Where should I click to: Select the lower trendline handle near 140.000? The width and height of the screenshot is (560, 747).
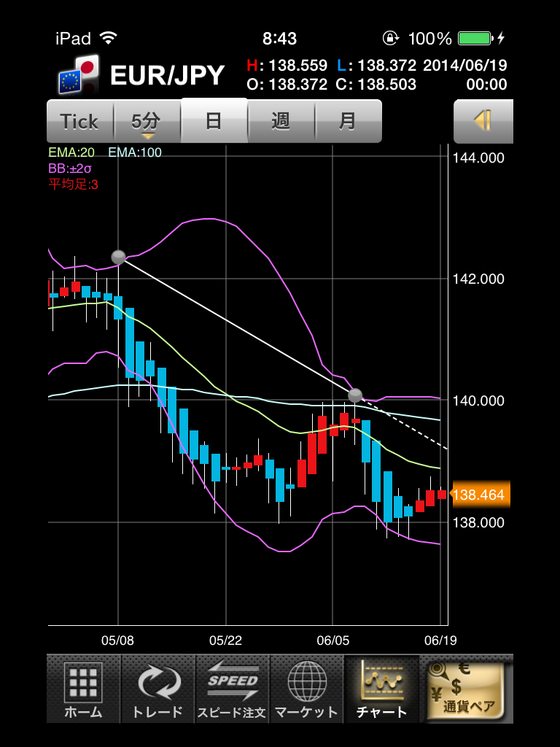pyautogui.click(x=355, y=395)
